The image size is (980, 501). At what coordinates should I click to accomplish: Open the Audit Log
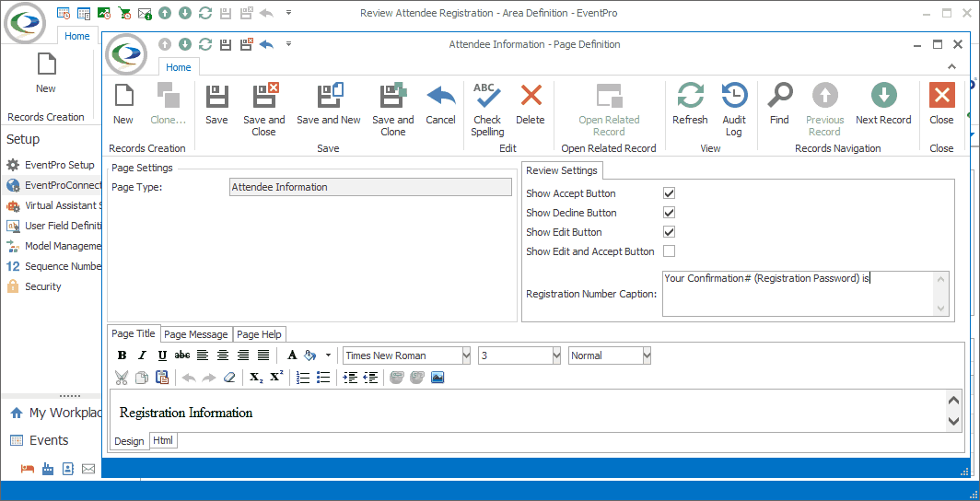pyautogui.click(x=734, y=110)
